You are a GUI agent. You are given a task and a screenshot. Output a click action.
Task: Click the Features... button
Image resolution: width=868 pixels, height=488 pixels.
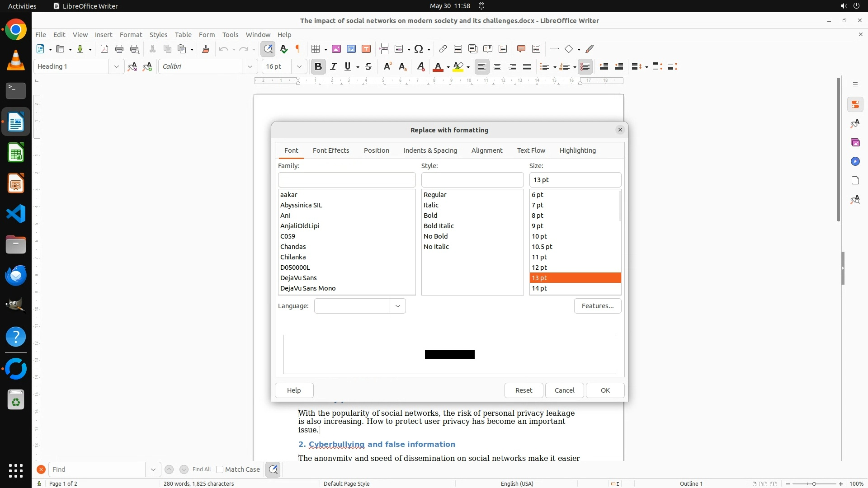point(597,306)
